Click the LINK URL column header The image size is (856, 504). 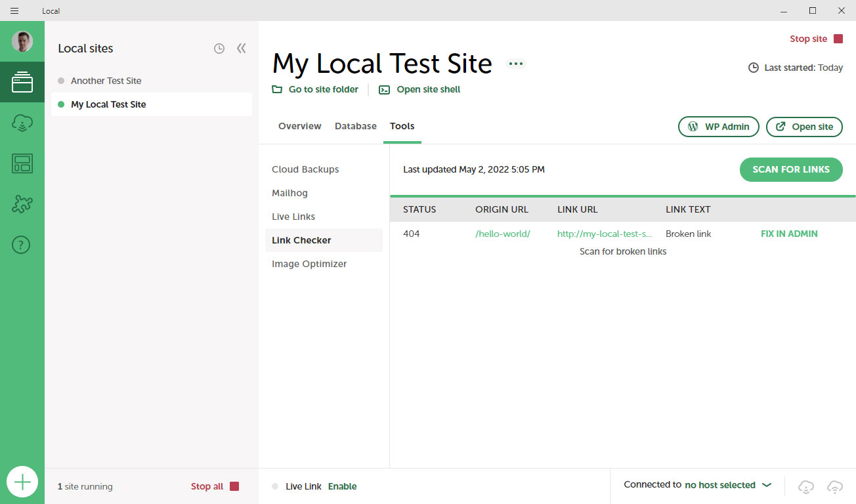(578, 209)
